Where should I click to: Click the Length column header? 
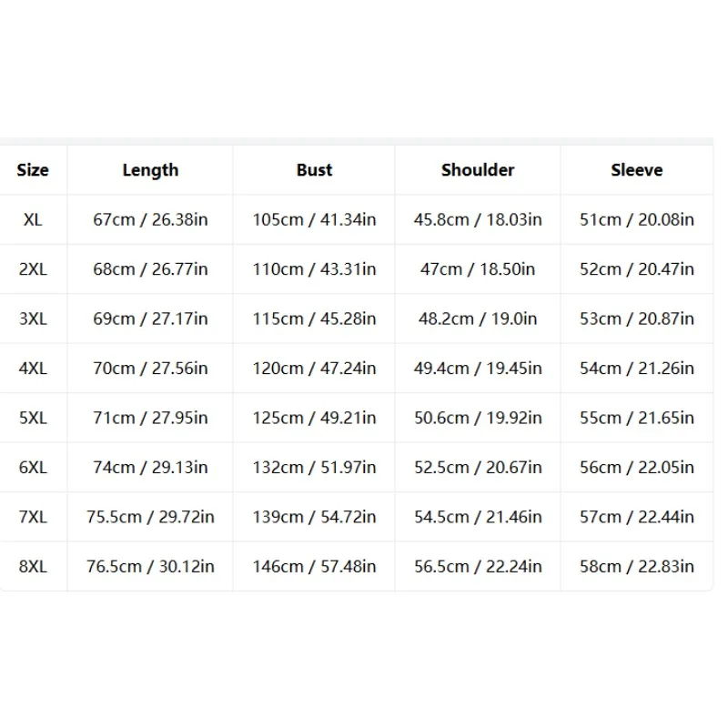click(x=150, y=170)
